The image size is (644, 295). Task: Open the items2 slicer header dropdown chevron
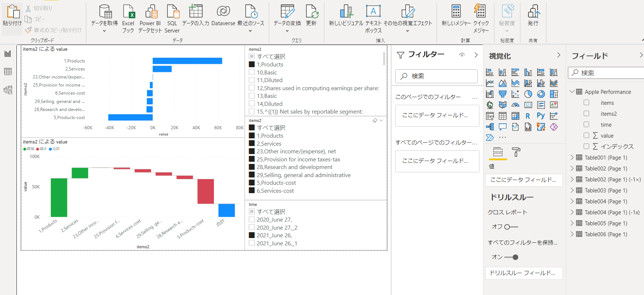click(x=381, y=120)
